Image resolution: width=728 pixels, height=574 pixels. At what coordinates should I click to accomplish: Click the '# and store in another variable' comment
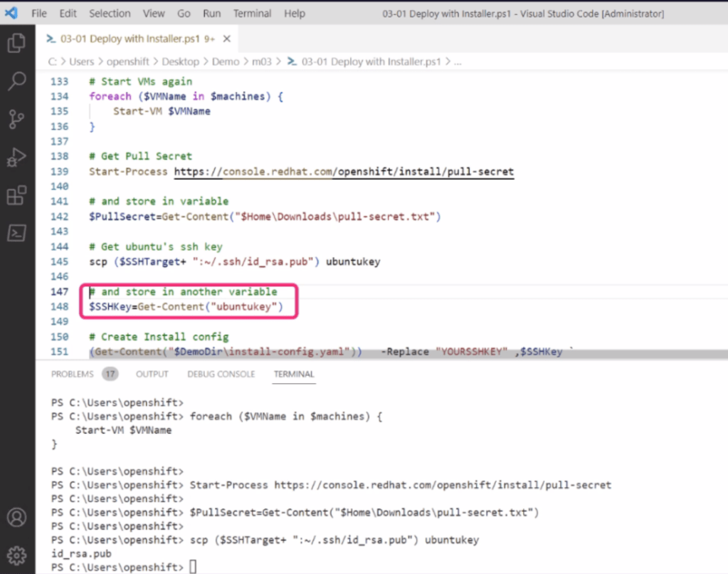click(x=184, y=292)
